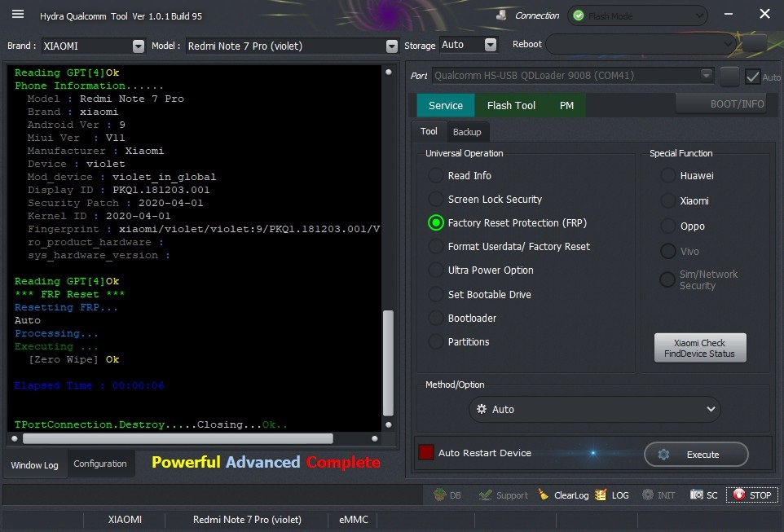Image resolution: width=784 pixels, height=532 pixels.
Task: Expand the Brand dropdown showing XIAOMI
Action: (139, 46)
